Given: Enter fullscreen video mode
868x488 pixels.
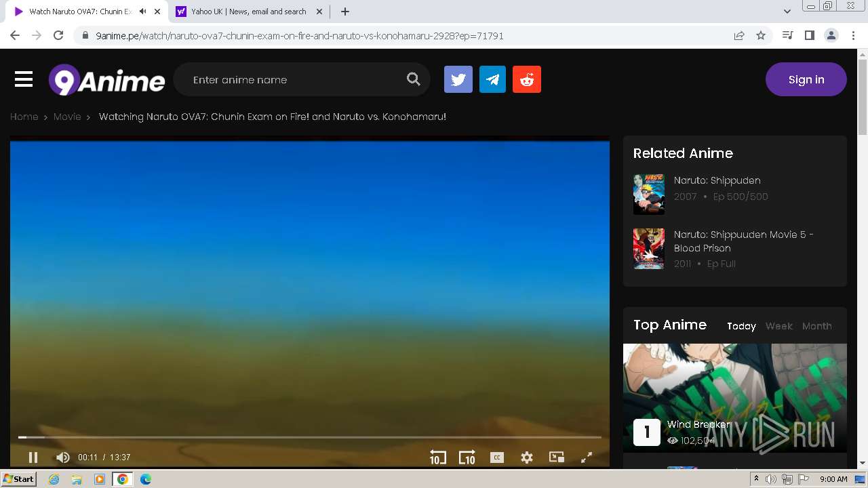Looking at the screenshot, I should click(x=587, y=457).
